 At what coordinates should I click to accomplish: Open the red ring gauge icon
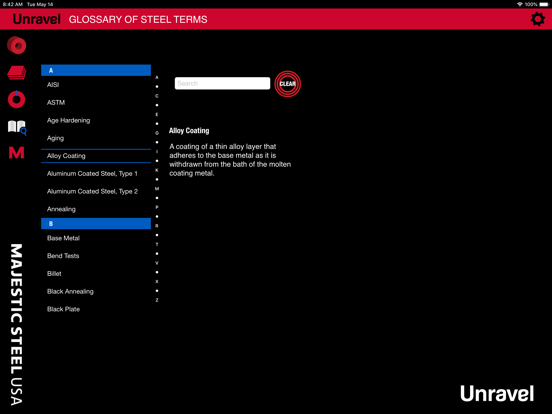(17, 99)
